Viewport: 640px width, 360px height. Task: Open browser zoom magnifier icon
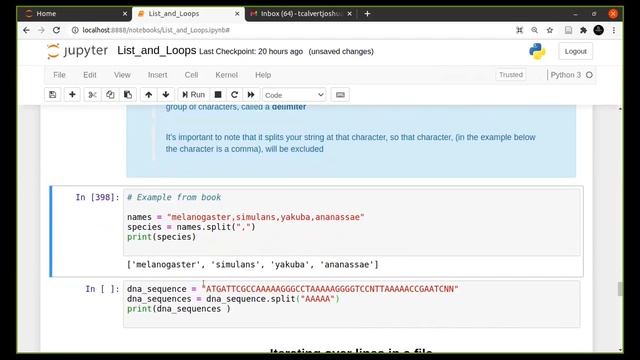pos(534,30)
